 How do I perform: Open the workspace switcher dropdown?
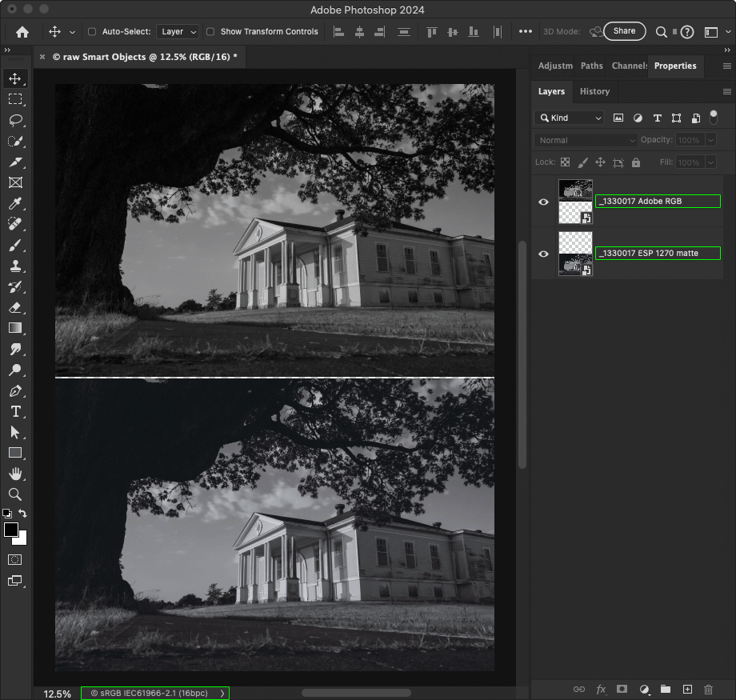[x=728, y=32]
